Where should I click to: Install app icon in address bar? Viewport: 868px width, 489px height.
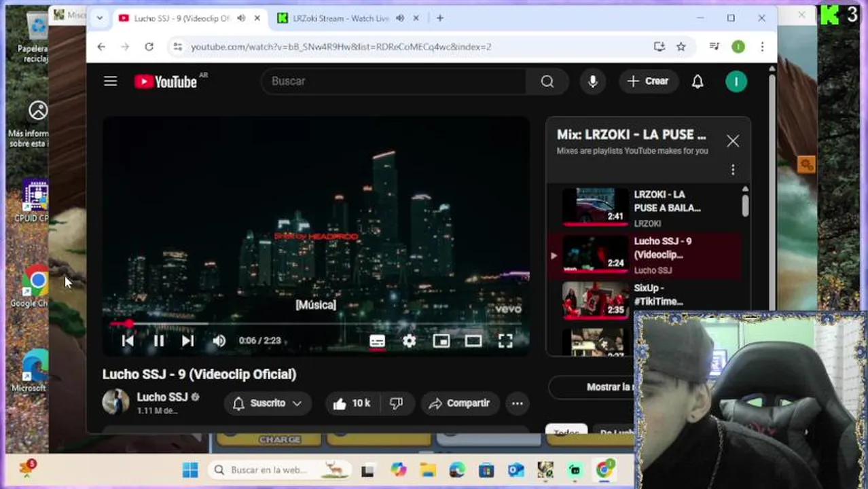(x=659, y=47)
